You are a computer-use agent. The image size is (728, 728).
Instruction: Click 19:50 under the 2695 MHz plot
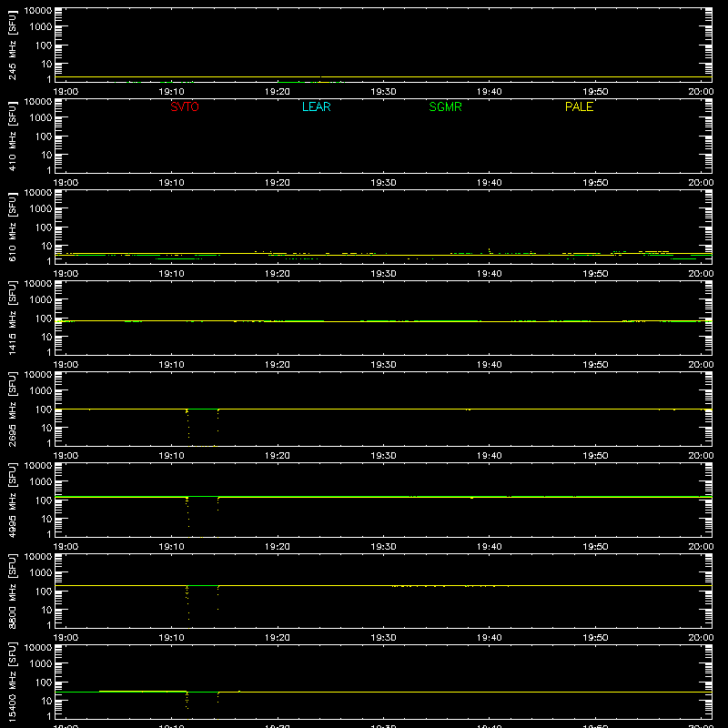pyautogui.click(x=595, y=456)
